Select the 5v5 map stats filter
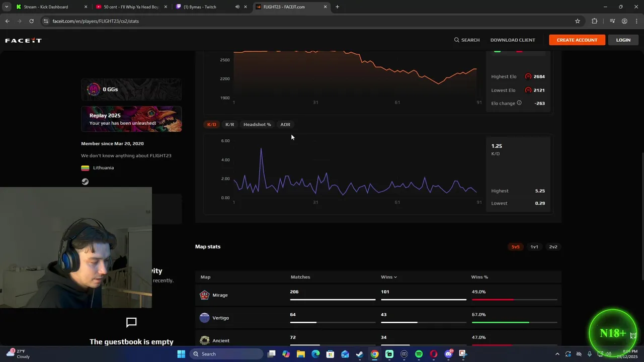The image size is (644, 362). click(x=515, y=247)
